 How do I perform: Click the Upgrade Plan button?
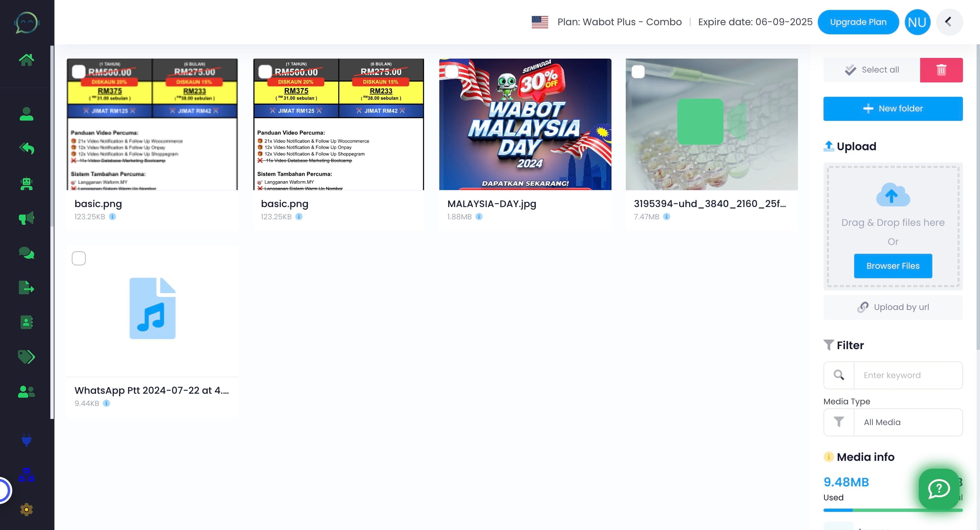click(858, 22)
